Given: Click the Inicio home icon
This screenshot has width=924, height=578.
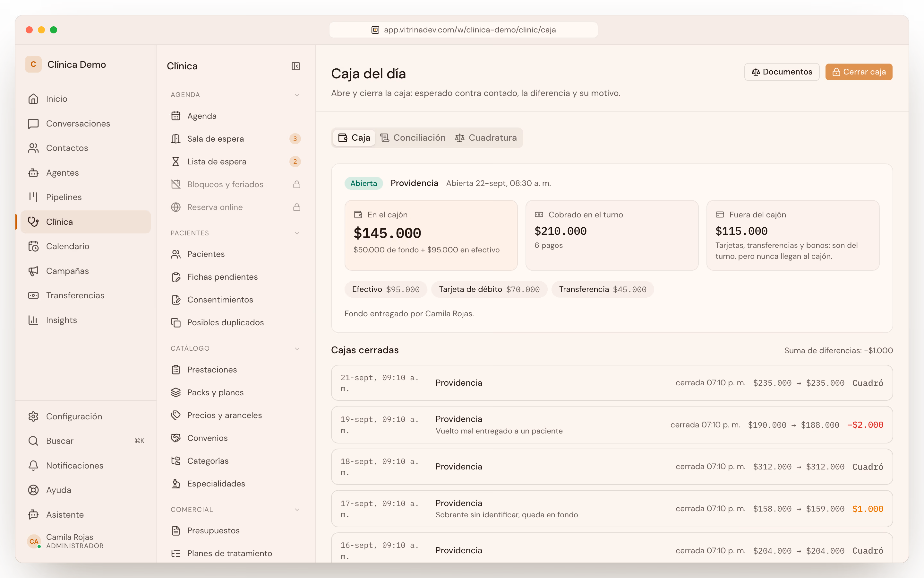Looking at the screenshot, I should (33, 99).
